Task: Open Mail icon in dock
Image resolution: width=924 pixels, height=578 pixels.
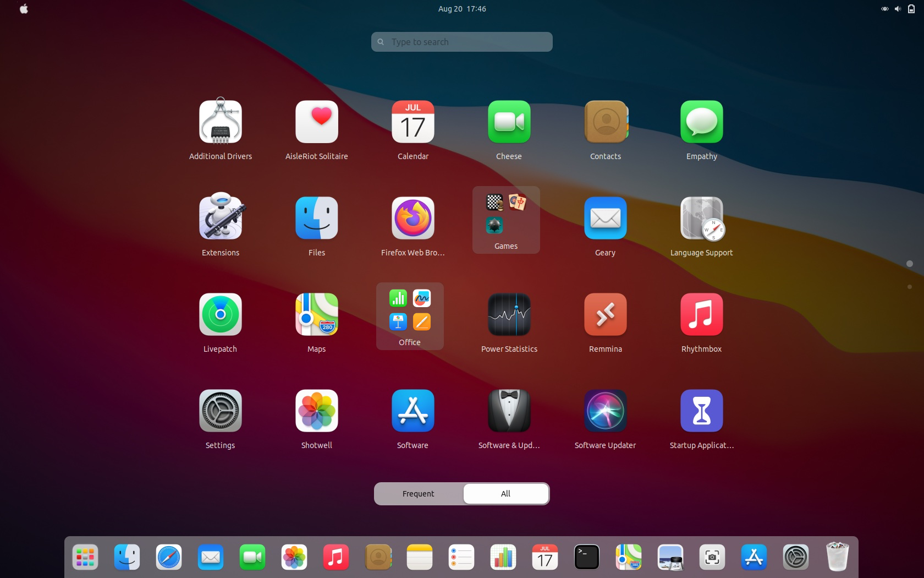Action: tap(211, 558)
